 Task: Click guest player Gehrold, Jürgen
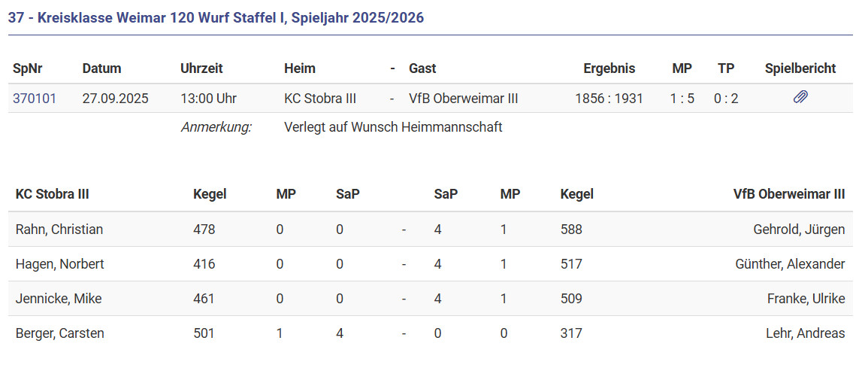click(x=799, y=230)
